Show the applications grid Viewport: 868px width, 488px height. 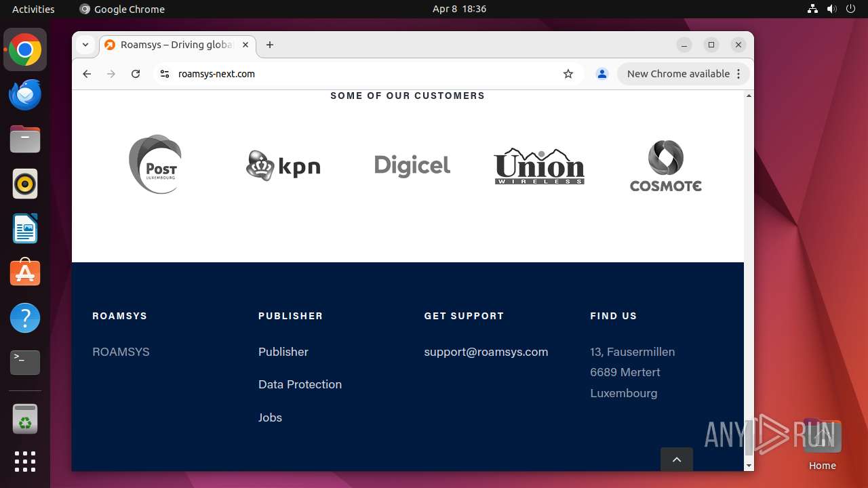coord(25,462)
